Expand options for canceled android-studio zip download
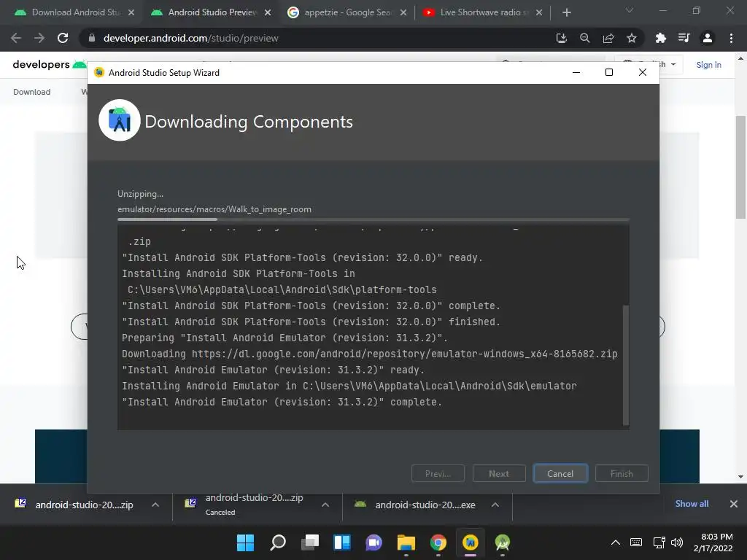747x560 pixels. [325, 505]
